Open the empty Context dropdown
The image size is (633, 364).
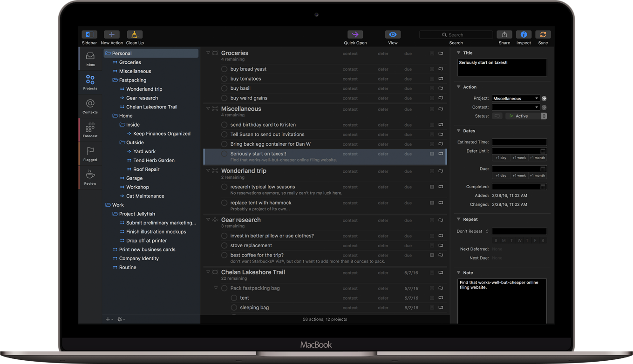pyautogui.click(x=516, y=107)
